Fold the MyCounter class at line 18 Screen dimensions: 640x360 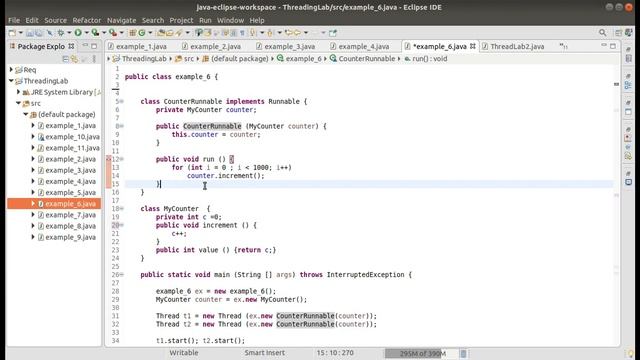122,209
